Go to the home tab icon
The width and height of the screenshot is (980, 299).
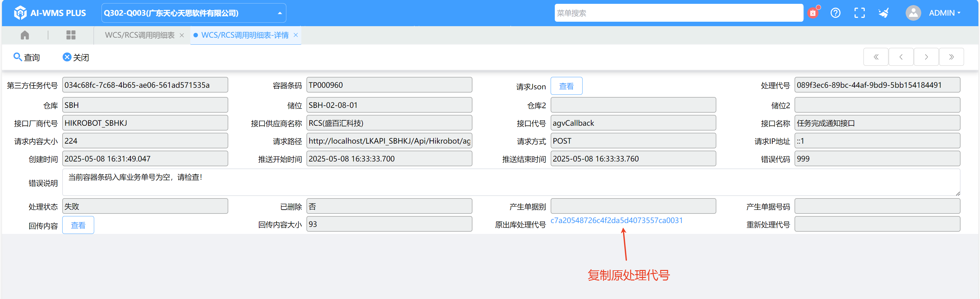point(25,35)
